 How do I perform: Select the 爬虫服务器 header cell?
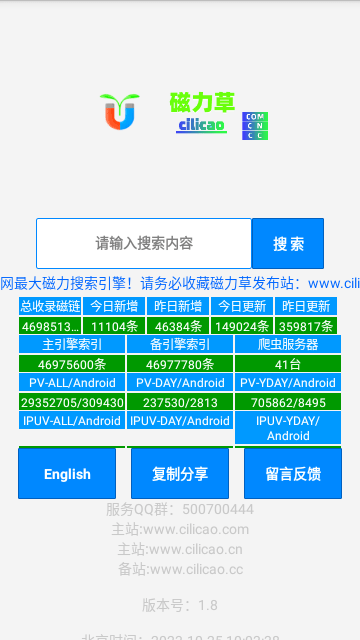(288, 344)
